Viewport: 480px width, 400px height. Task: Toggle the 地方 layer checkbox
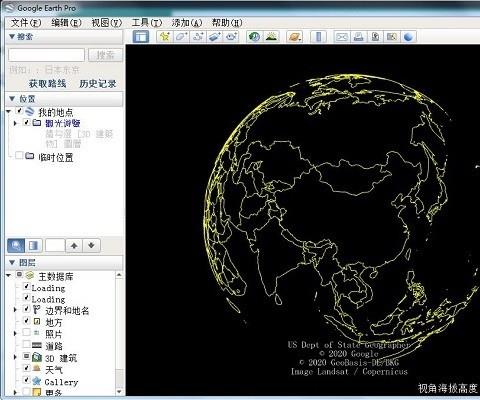tap(26, 321)
